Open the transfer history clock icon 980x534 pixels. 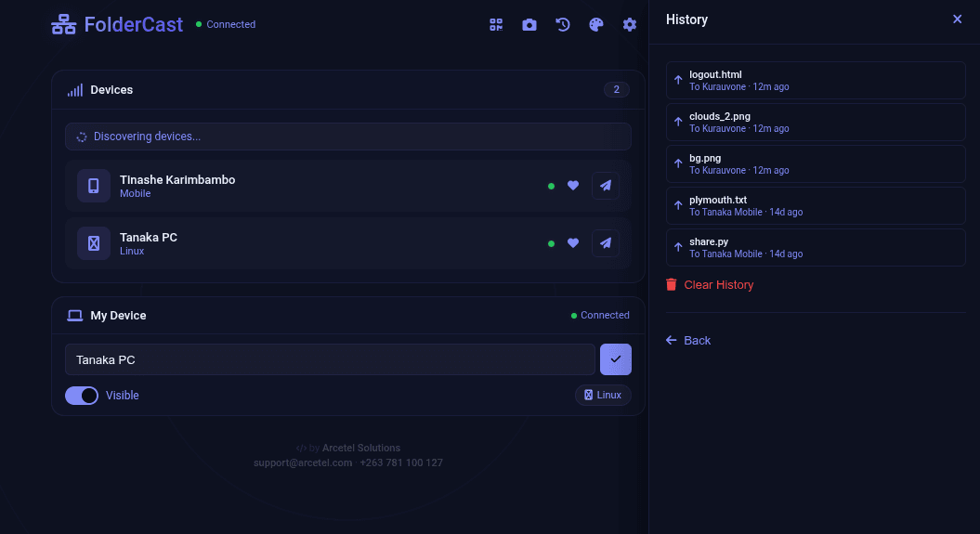pos(563,24)
